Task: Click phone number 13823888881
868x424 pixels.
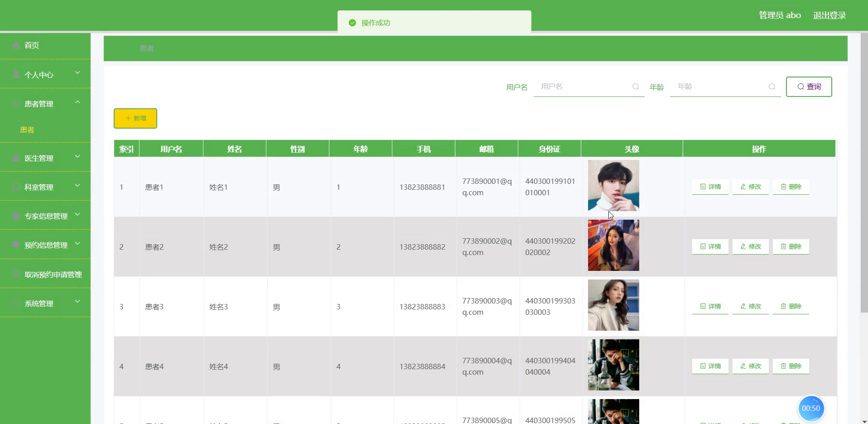Action: [x=422, y=187]
